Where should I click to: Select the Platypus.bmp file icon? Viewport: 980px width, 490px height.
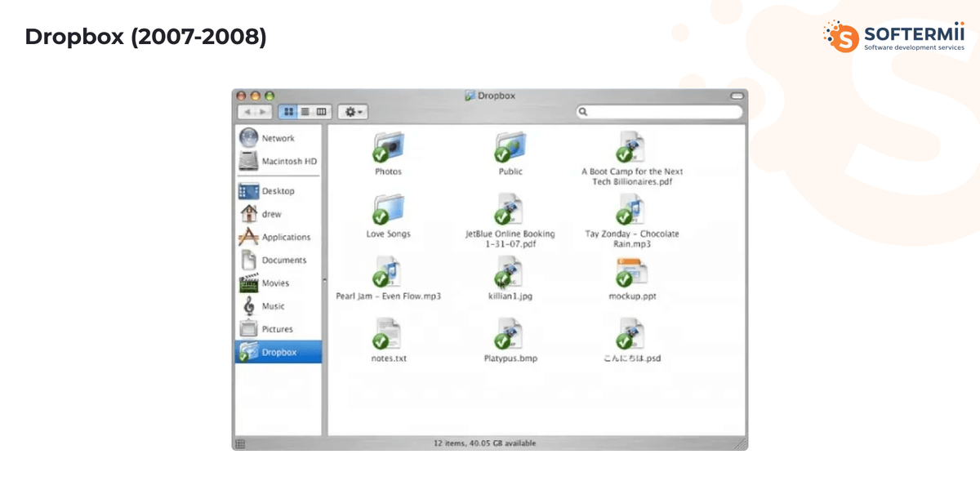[x=510, y=335]
